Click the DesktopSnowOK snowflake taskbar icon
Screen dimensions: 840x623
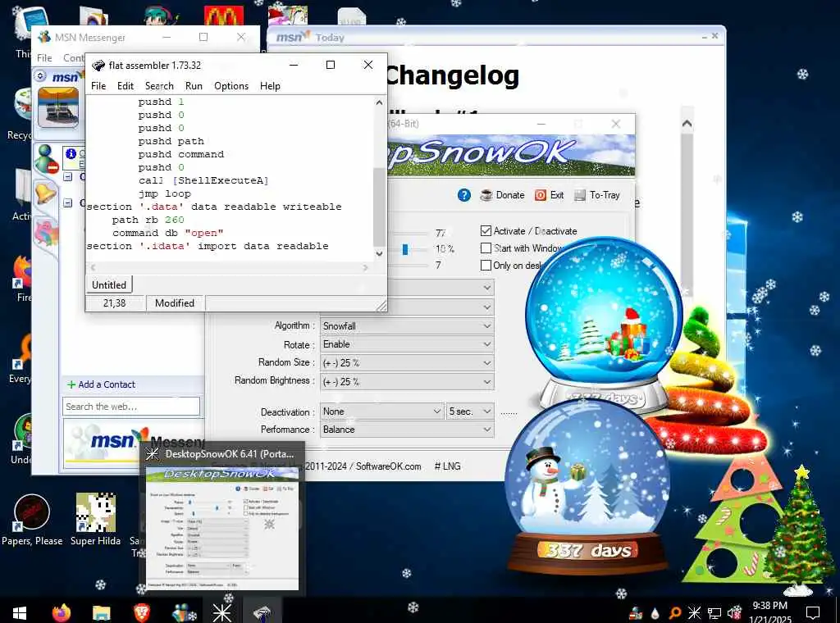coord(221,613)
